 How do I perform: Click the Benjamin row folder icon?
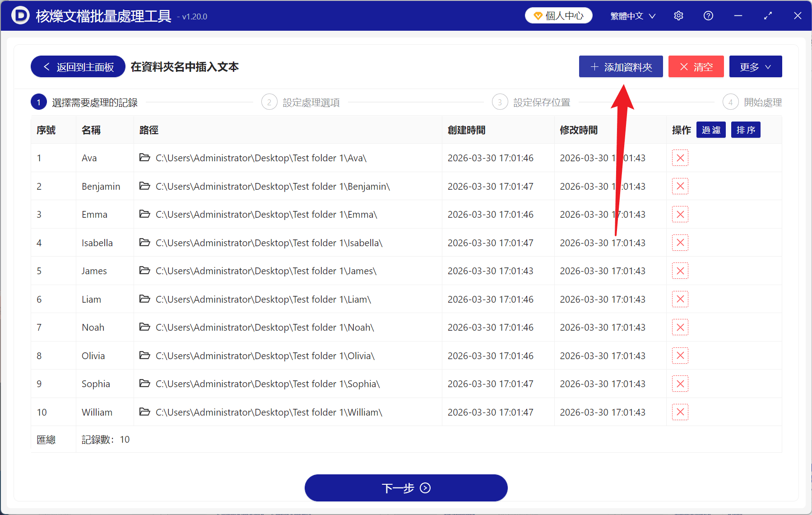[x=144, y=186]
